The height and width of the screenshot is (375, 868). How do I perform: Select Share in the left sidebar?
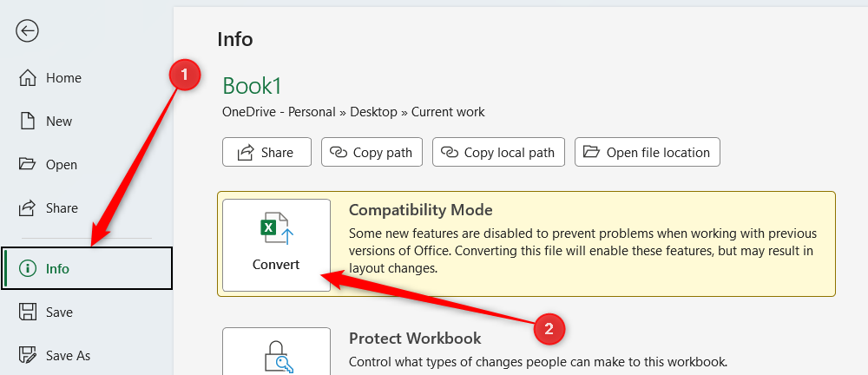(86, 208)
